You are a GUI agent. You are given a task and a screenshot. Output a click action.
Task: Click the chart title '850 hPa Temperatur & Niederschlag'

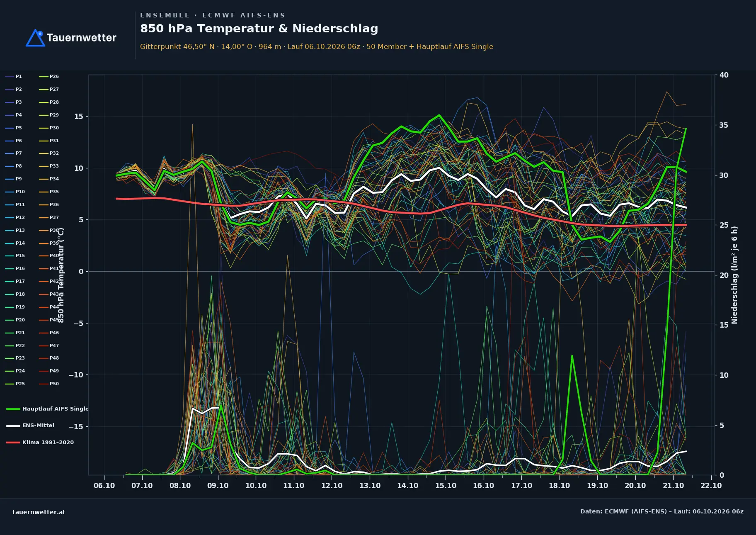point(259,29)
